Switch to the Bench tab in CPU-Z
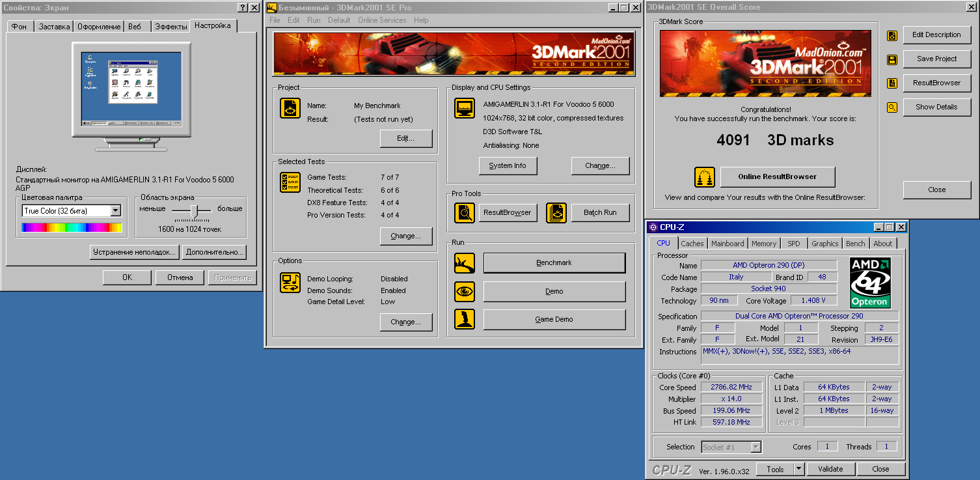The height and width of the screenshot is (480, 980). coord(856,244)
